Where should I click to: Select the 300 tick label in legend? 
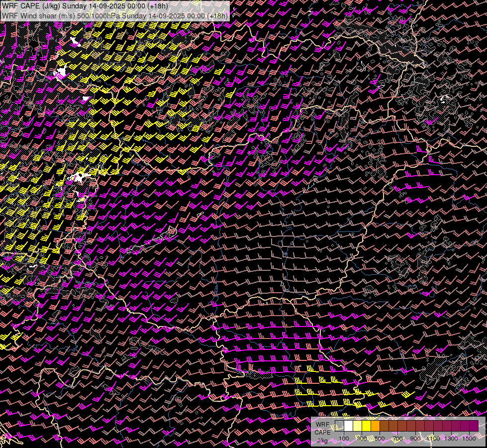pos(362,439)
